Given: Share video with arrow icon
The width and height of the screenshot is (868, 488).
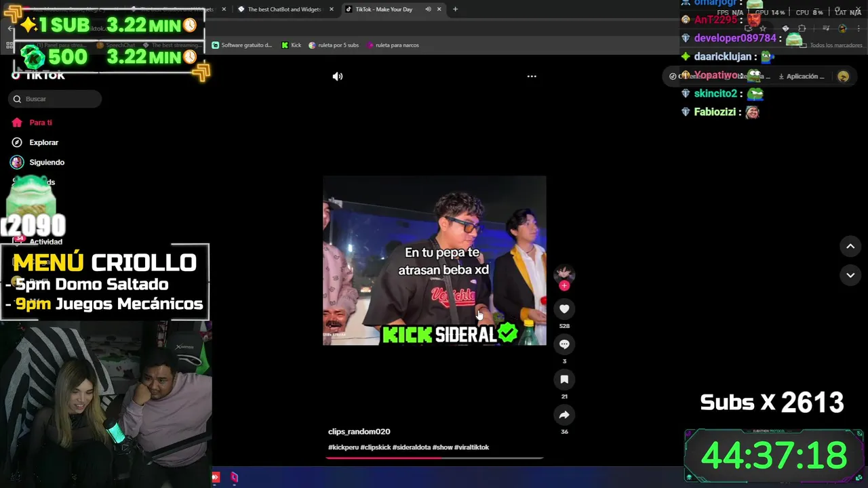Looking at the screenshot, I should 564,415.
